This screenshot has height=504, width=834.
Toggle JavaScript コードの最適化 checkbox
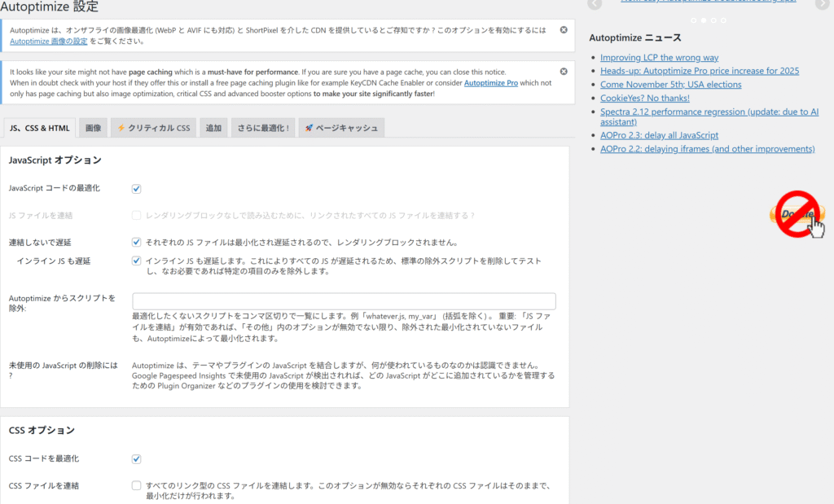click(x=136, y=189)
